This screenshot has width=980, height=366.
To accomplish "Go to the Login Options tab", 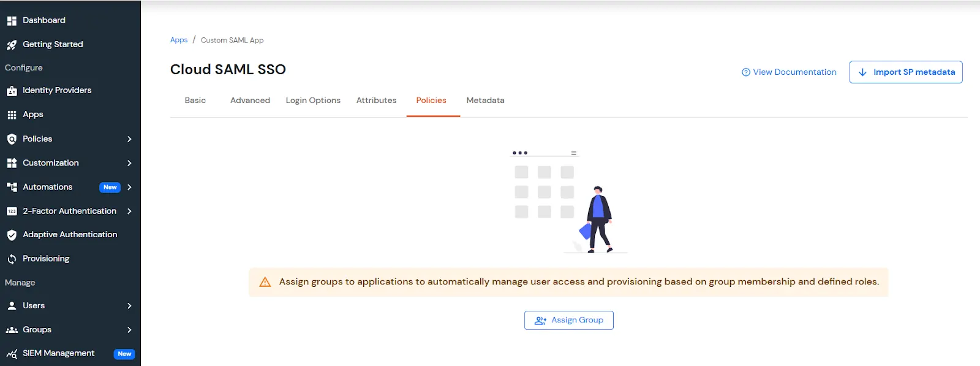I will point(313,101).
